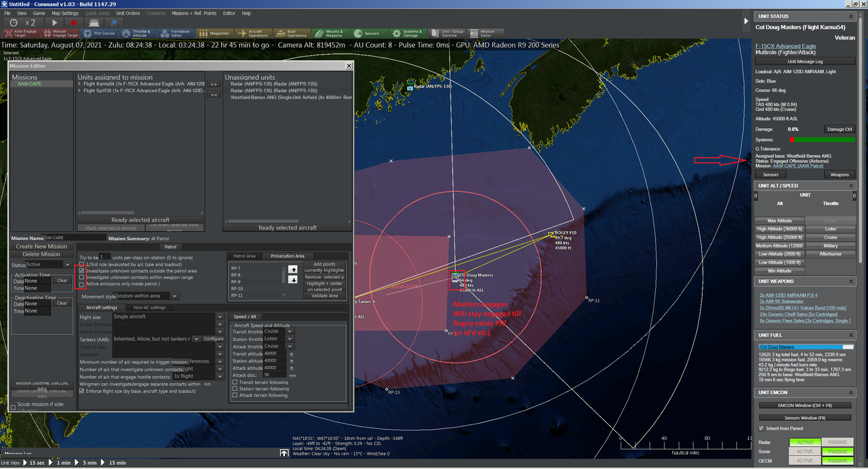Open Missions + Ref. Points menu
868x469 pixels.
point(193,13)
